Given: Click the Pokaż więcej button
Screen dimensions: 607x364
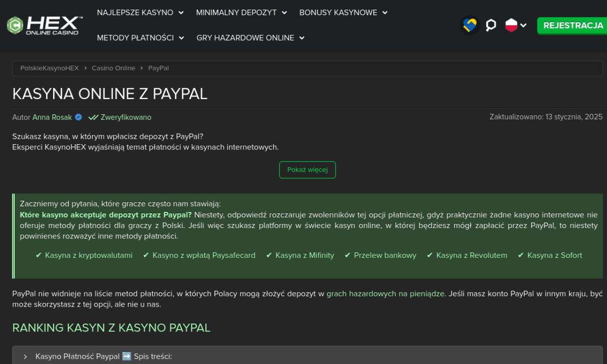Looking at the screenshot, I should (x=307, y=170).
